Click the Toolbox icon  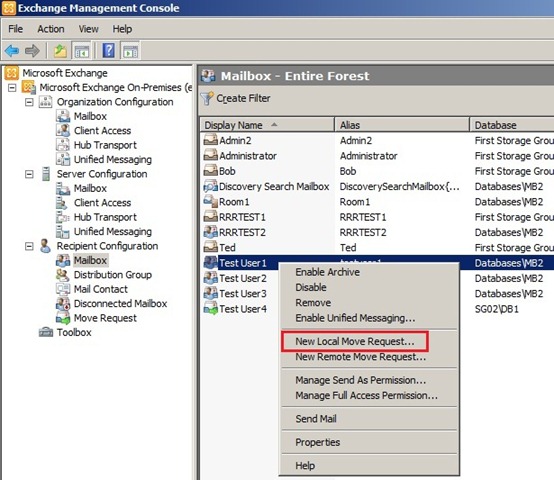46,332
